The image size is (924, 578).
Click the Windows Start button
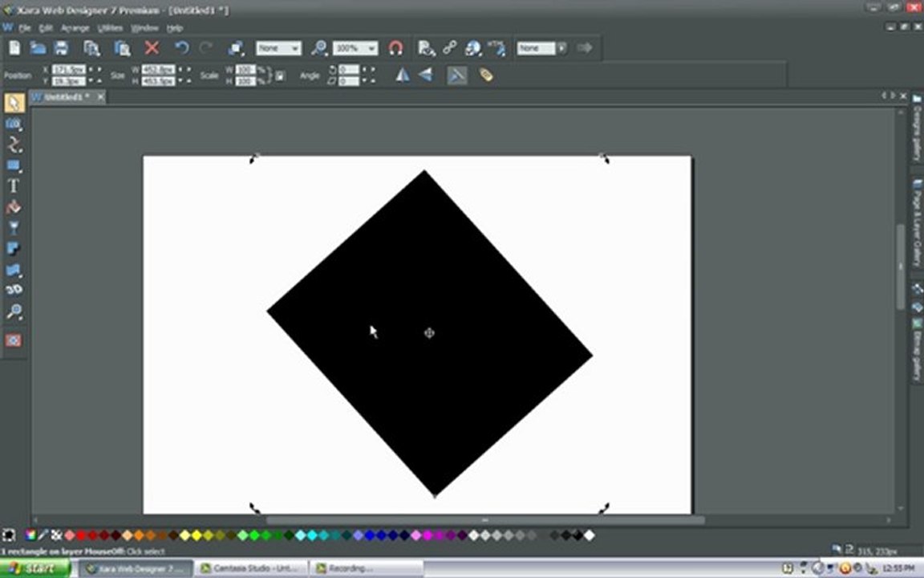34,568
